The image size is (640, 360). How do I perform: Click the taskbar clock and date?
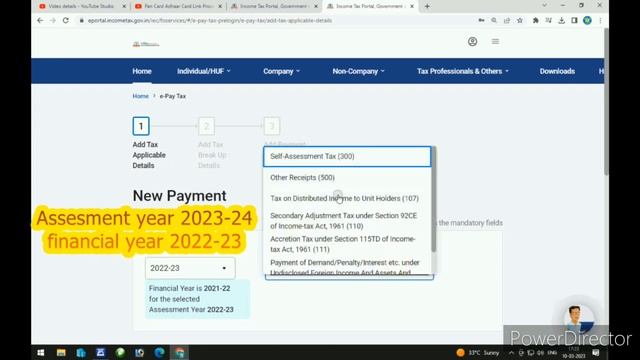[x=573, y=353]
